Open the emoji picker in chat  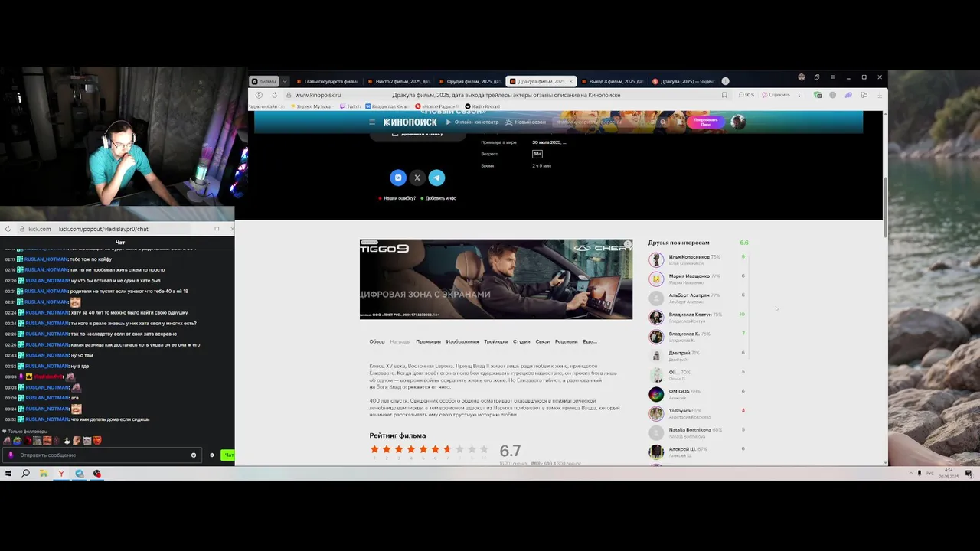(194, 455)
